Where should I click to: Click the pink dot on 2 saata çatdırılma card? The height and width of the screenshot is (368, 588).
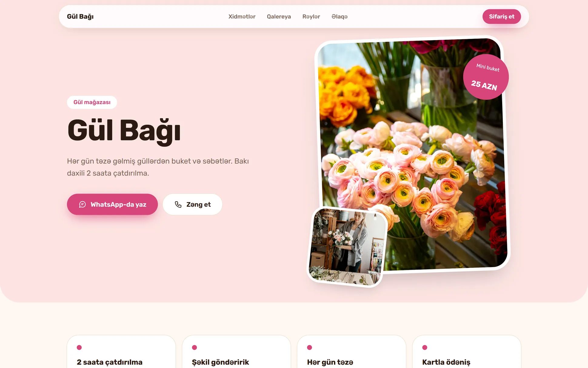pos(79,347)
